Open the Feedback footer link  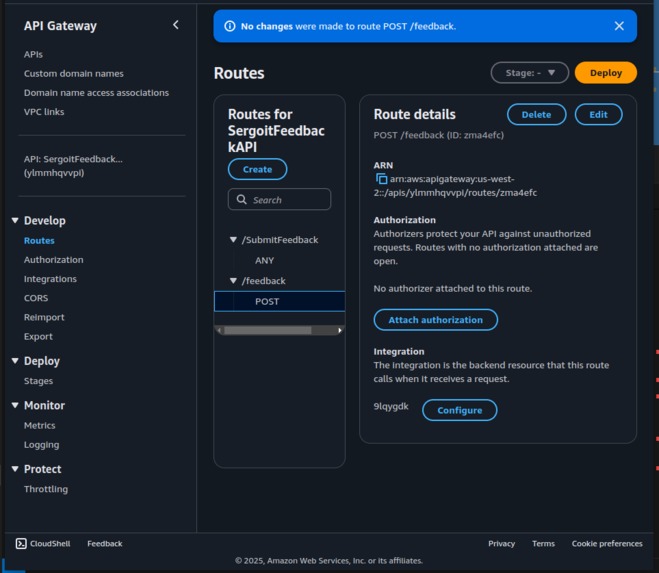pyautogui.click(x=105, y=544)
